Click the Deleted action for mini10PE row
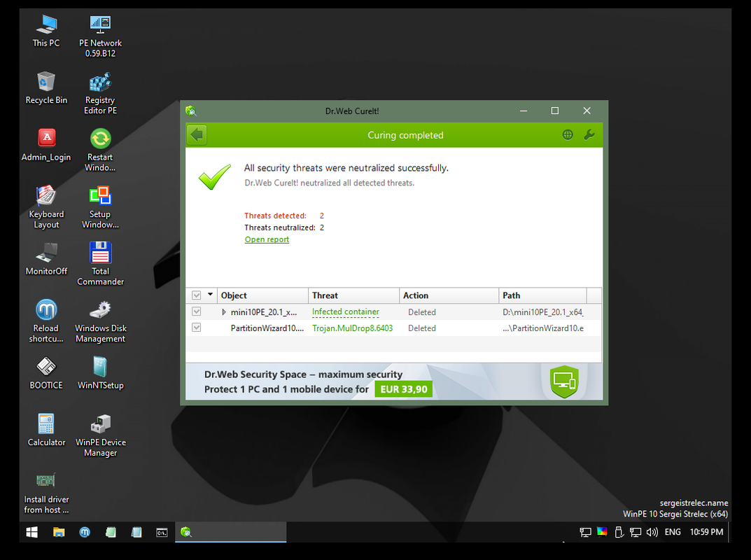This screenshot has width=751, height=560. 422,312
